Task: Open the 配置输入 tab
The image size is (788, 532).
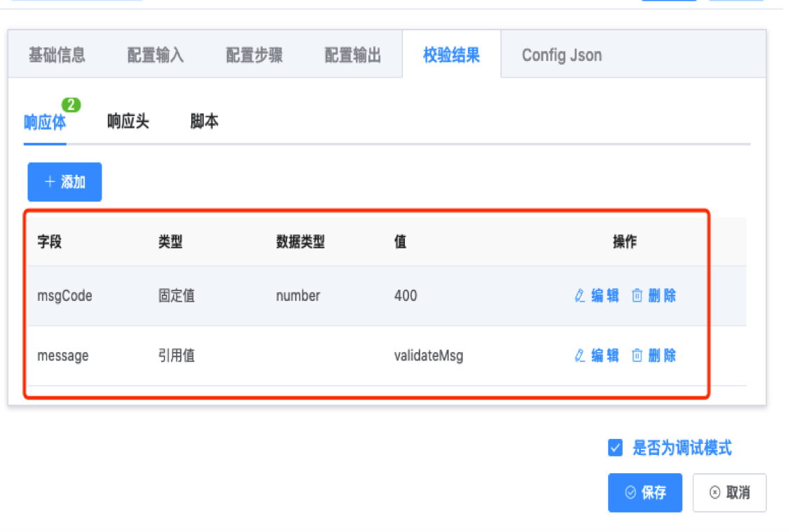Action: click(x=155, y=55)
